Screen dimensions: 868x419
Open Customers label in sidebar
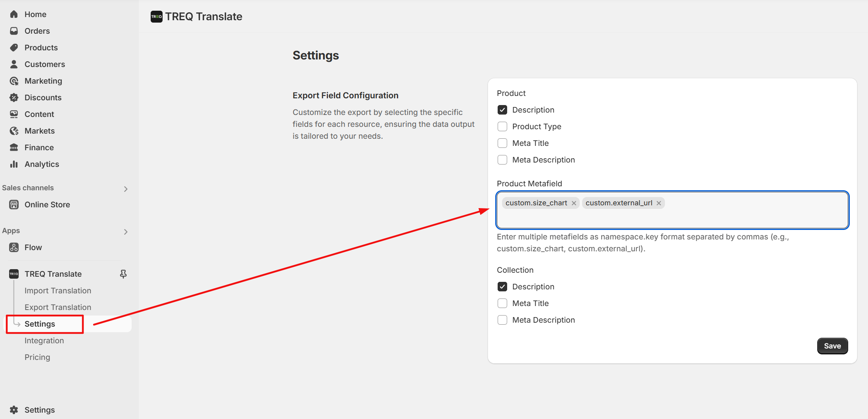[x=45, y=64]
